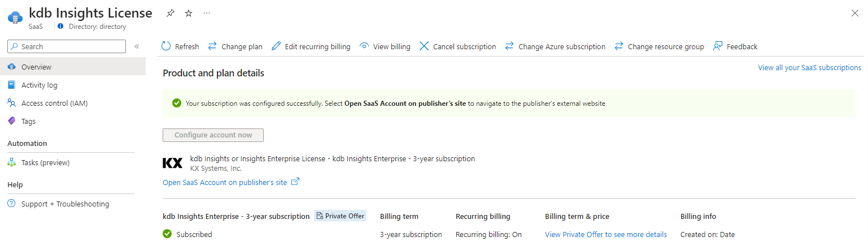The image size is (868, 241).
Task: Open Support + Troubleshooting
Action: 65,204
